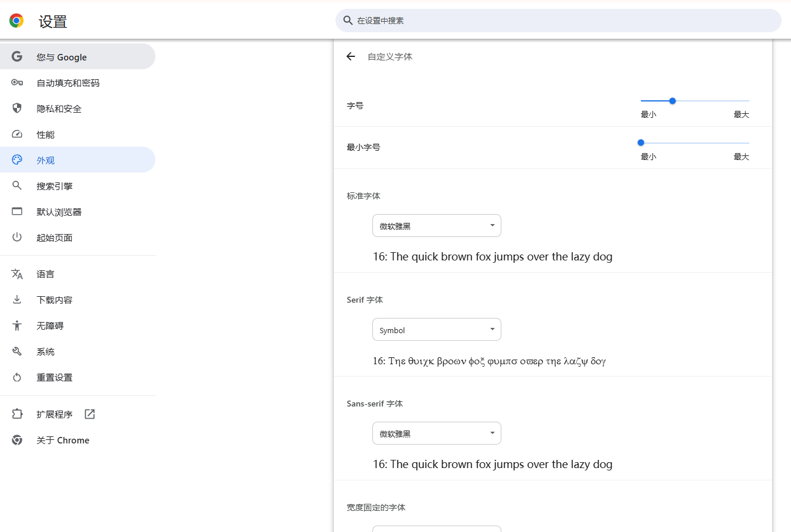Image resolution: width=791 pixels, height=532 pixels.
Task: Open 重置设置 page
Action: click(x=77, y=377)
